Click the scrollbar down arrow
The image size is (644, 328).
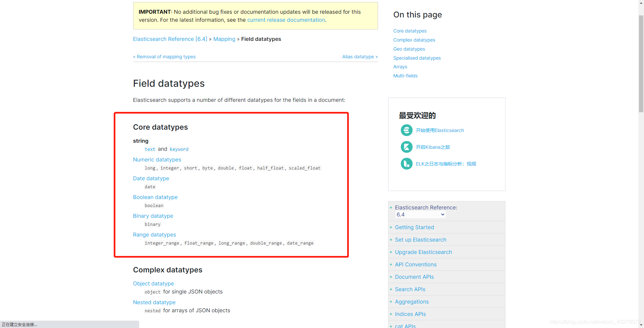[x=641, y=325]
